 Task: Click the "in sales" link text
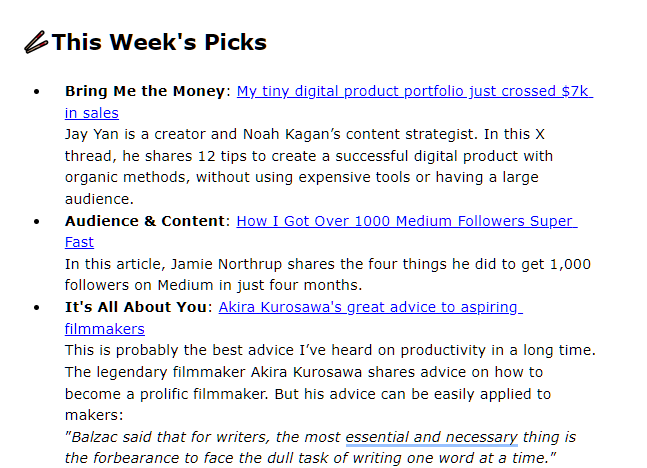(x=92, y=113)
